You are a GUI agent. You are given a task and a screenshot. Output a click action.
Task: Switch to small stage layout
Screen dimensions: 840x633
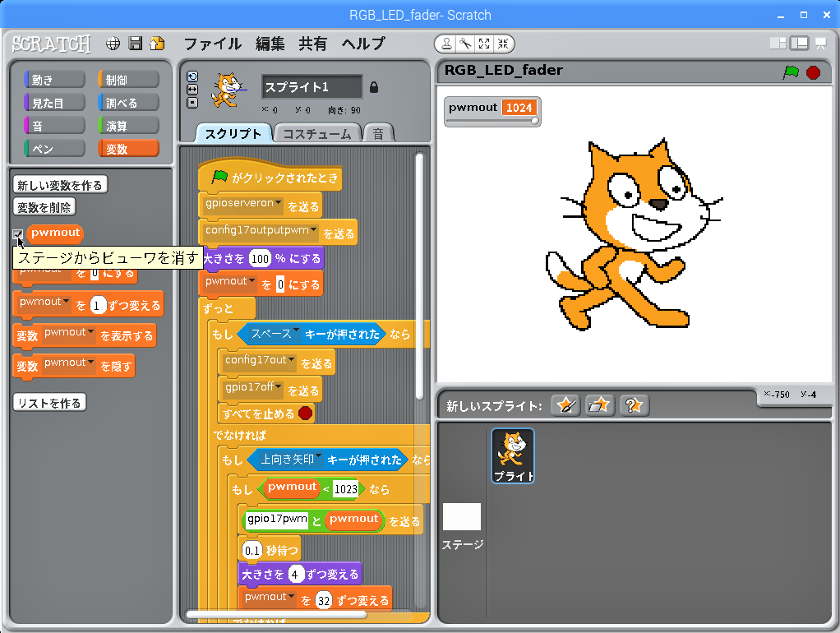tap(777, 44)
